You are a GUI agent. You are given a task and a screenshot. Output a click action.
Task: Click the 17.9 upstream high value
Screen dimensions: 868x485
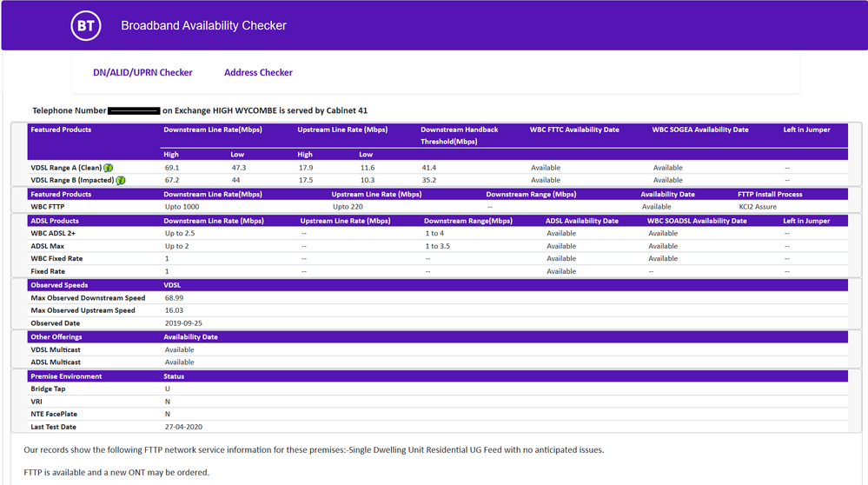306,168
